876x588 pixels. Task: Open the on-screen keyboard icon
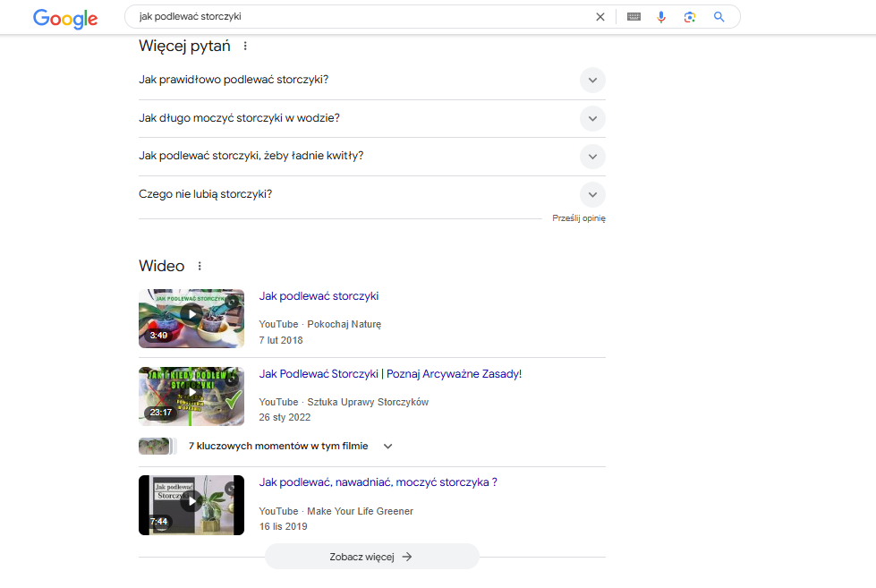634,16
